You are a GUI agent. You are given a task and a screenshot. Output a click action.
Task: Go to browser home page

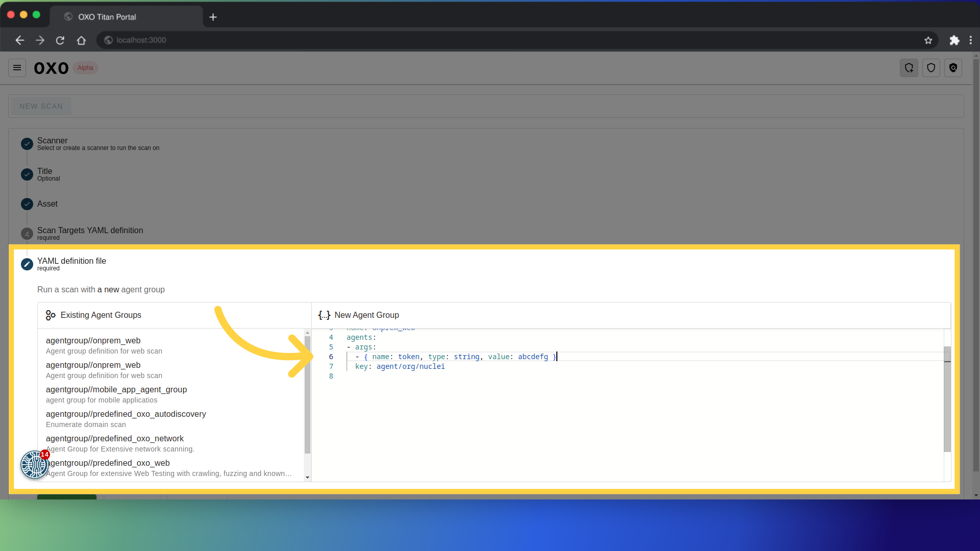point(81,40)
